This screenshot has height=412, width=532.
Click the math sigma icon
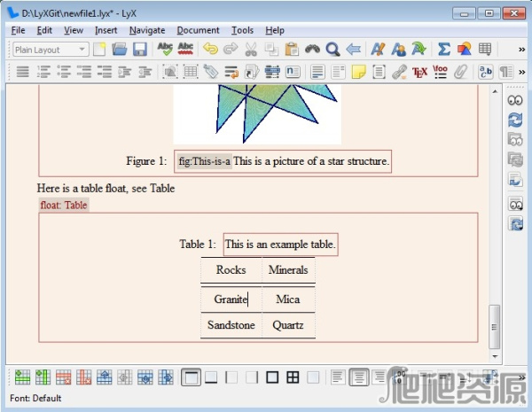click(444, 50)
